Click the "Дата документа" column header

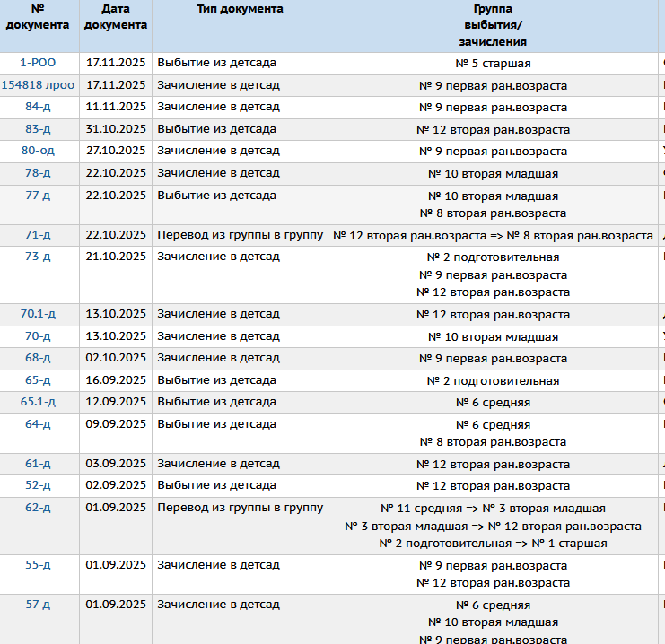(116, 17)
